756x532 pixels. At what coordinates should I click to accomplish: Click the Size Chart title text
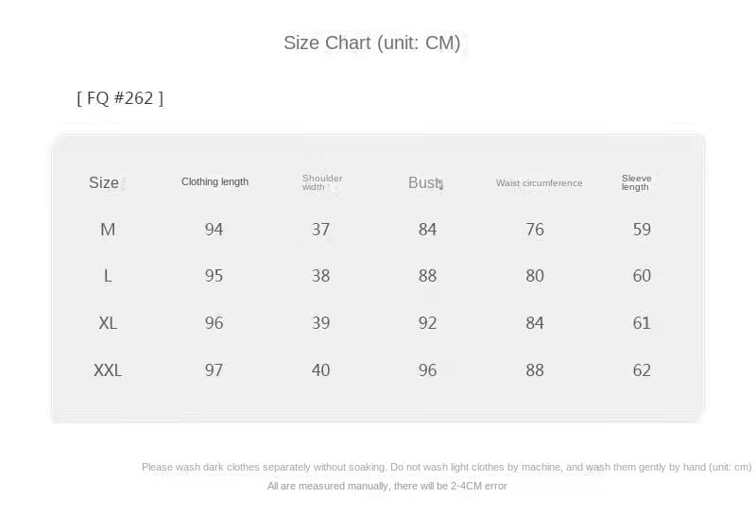click(x=372, y=43)
